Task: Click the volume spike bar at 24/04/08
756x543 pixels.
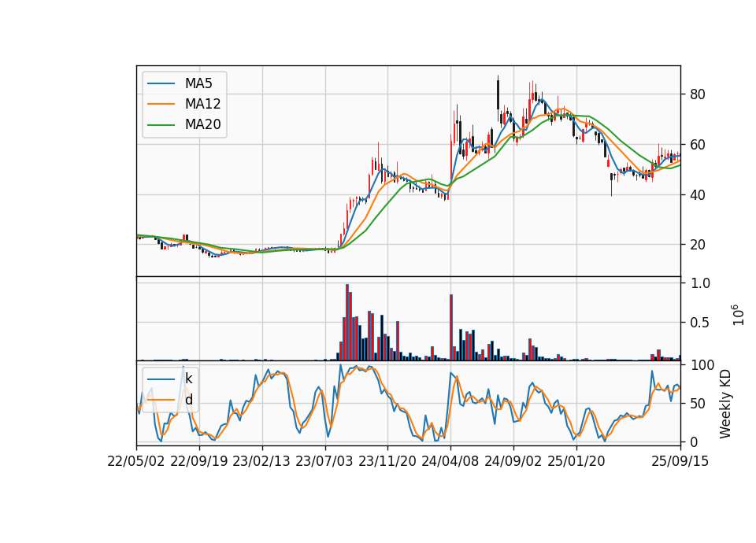Action: (x=451, y=327)
